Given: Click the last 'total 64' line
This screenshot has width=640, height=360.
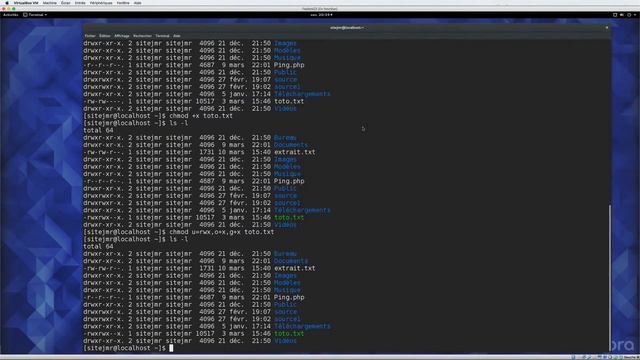Looking at the screenshot, I should [98, 247].
